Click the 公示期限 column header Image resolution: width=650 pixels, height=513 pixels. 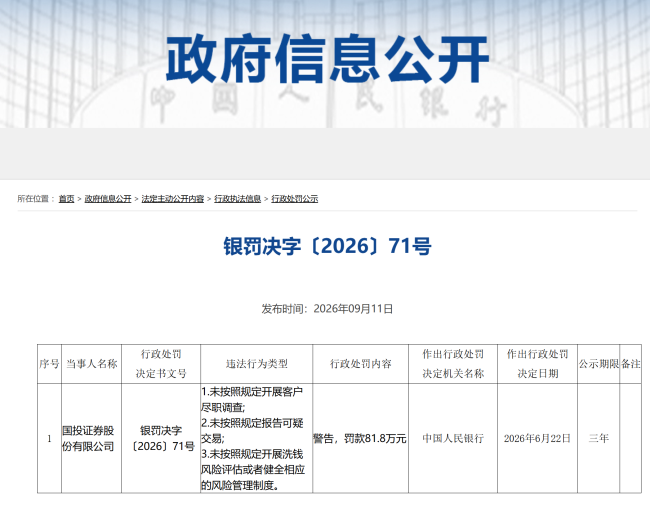[599, 364]
